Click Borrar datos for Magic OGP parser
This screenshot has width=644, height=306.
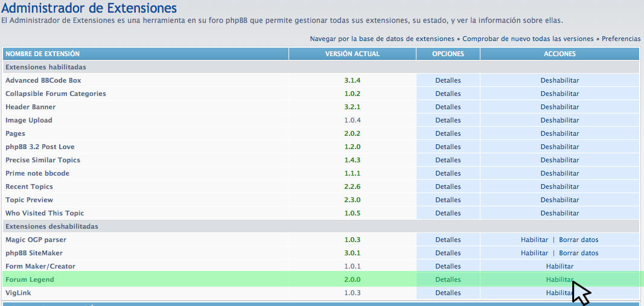578,240
